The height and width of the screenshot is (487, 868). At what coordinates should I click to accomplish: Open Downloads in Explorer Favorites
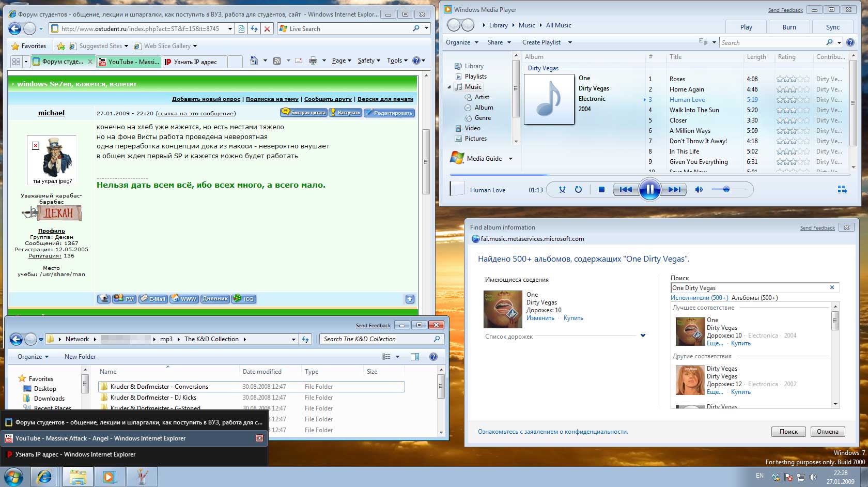(44, 399)
